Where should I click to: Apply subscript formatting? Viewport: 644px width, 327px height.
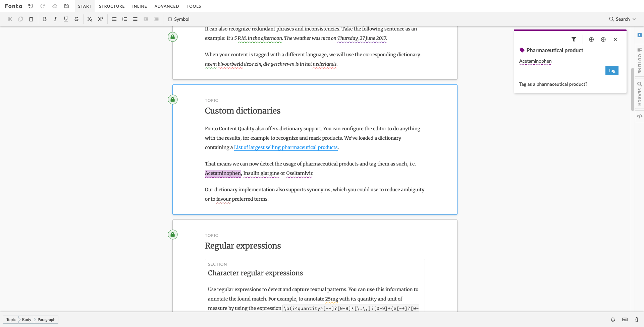(90, 19)
